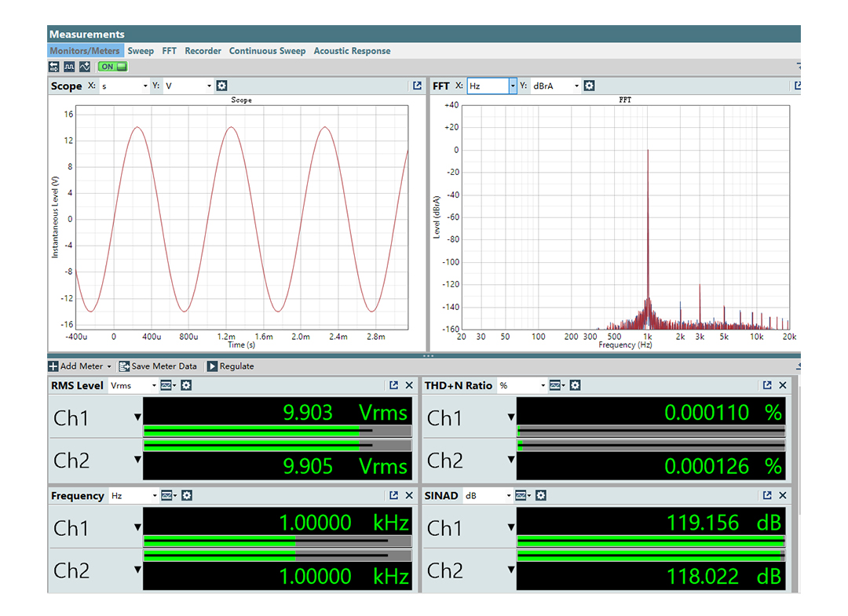Expand the Add Meter dropdown arrow
Screen dimensions: 848x616
tap(109, 366)
